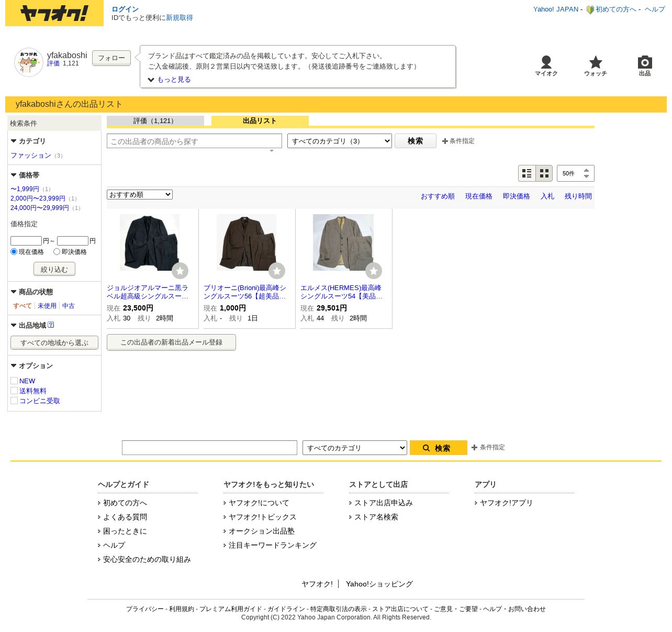Focus the seller item search field
Viewport: 672px width, 632px height.
tap(194, 141)
